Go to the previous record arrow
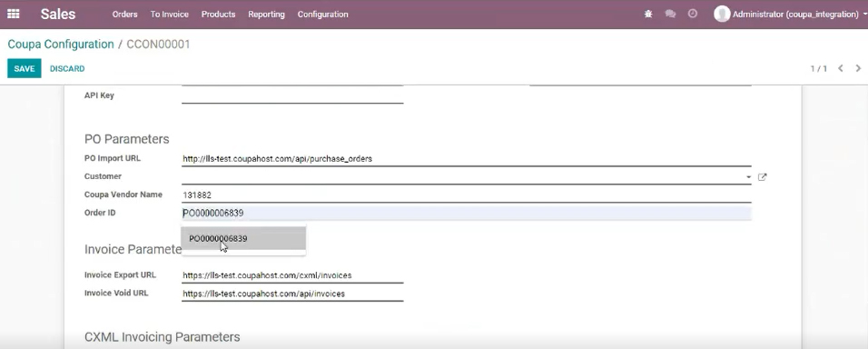The width and height of the screenshot is (868, 349). tap(841, 69)
